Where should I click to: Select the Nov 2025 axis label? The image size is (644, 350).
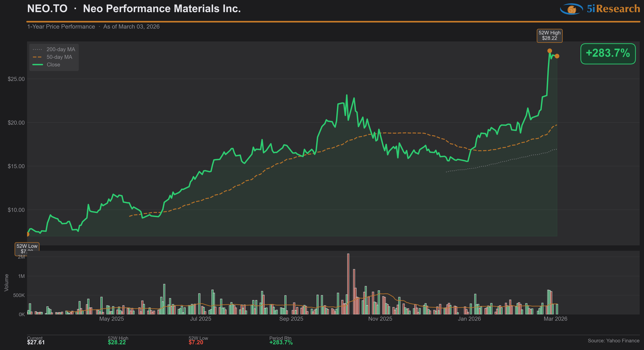380,319
